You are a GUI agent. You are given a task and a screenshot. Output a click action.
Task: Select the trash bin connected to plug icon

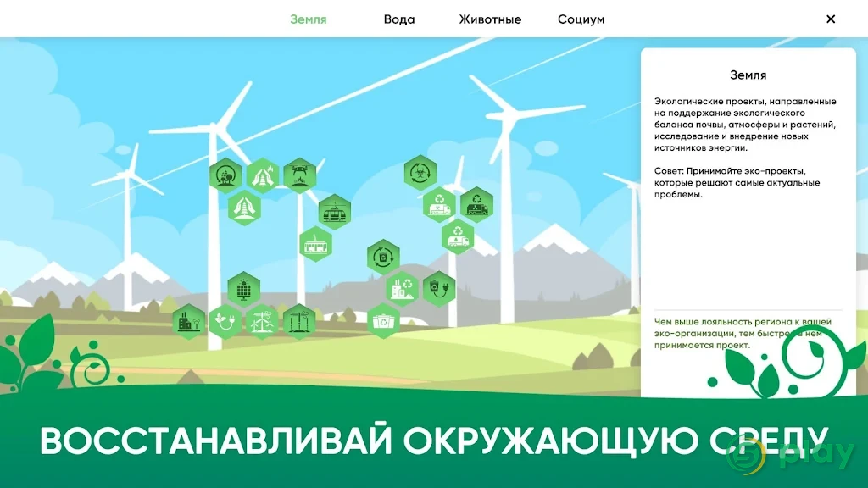click(x=439, y=289)
